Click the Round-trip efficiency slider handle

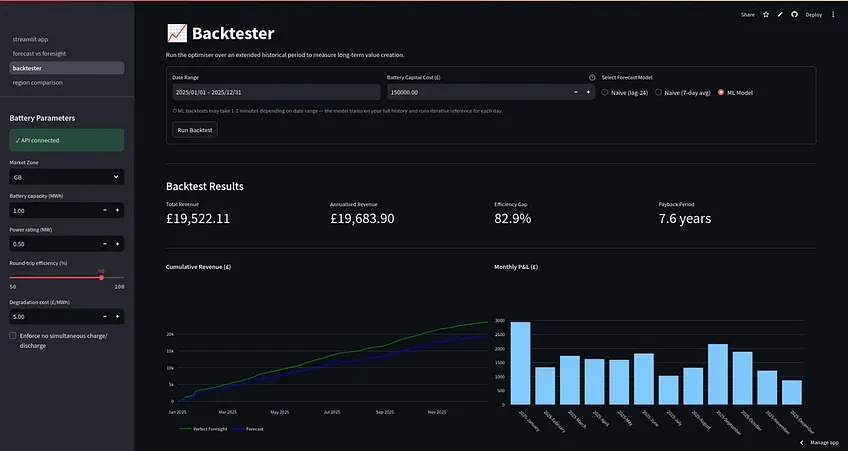[x=101, y=277]
